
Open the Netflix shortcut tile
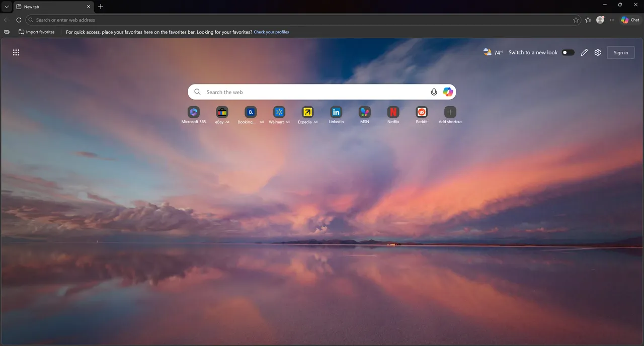point(393,115)
